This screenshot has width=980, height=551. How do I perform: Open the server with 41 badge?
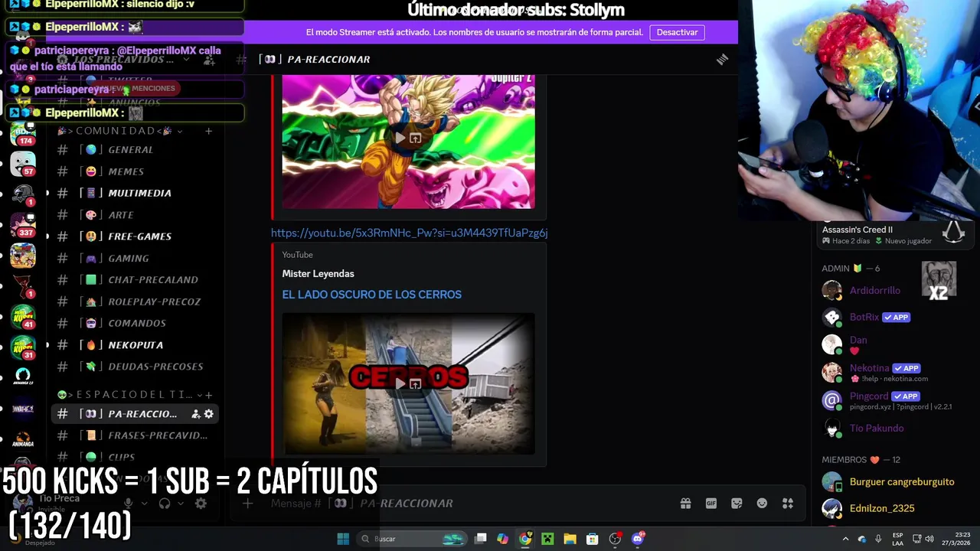(23, 316)
